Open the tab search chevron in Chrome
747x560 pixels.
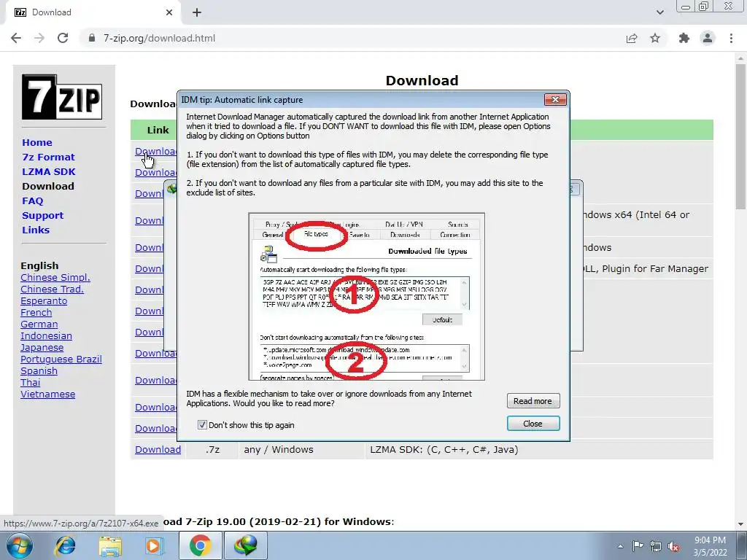pyautogui.click(x=659, y=12)
